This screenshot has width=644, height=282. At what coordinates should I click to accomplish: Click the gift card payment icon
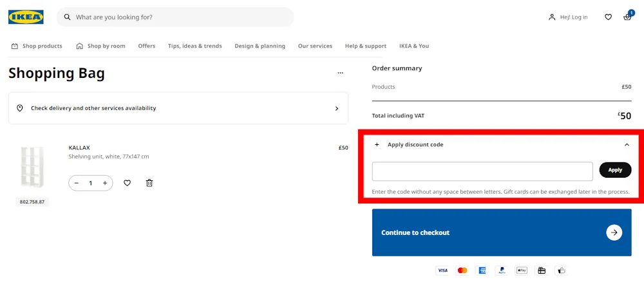coord(542,270)
